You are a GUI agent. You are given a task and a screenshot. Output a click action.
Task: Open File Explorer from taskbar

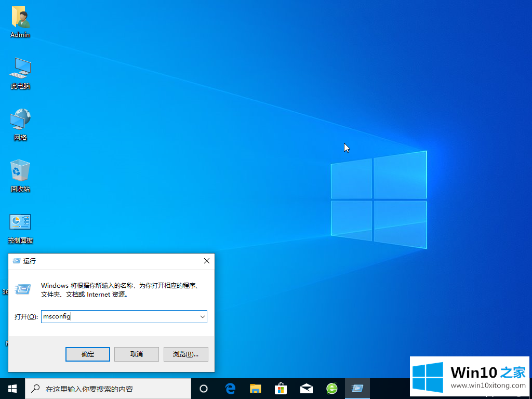(x=256, y=389)
